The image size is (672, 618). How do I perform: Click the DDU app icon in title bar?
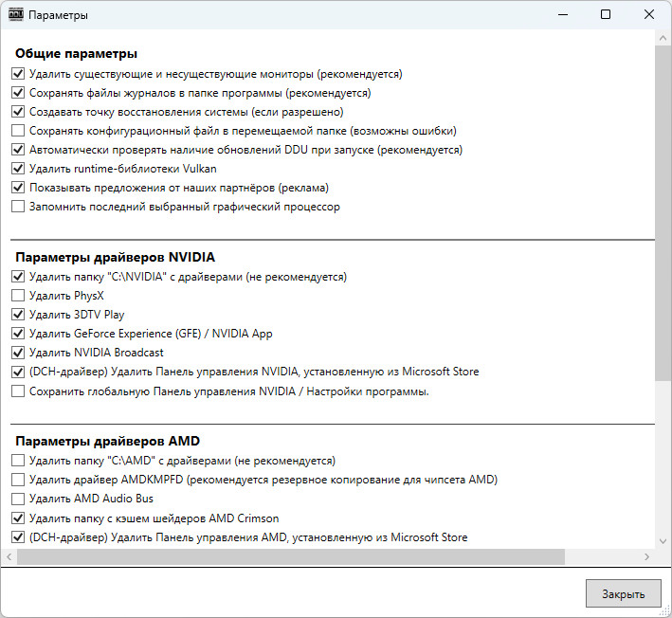pos(16,15)
